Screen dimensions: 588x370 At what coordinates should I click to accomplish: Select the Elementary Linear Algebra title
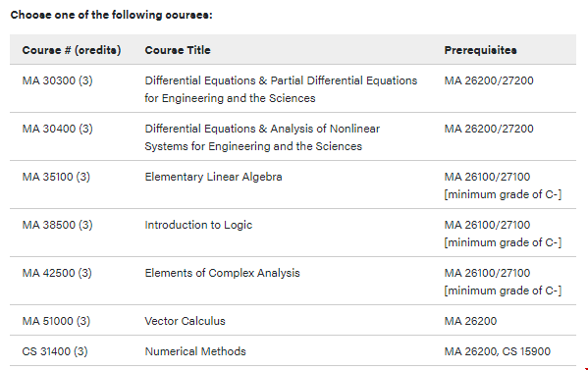(213, 177)
